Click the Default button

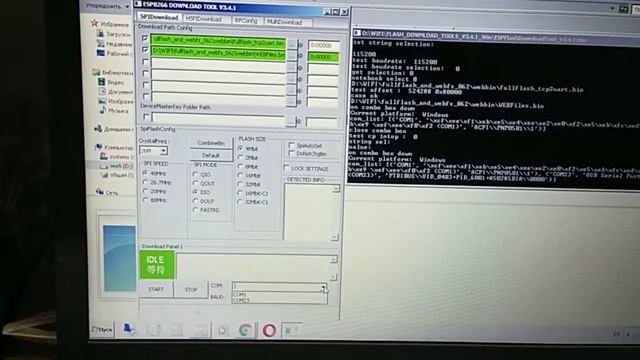211,155
